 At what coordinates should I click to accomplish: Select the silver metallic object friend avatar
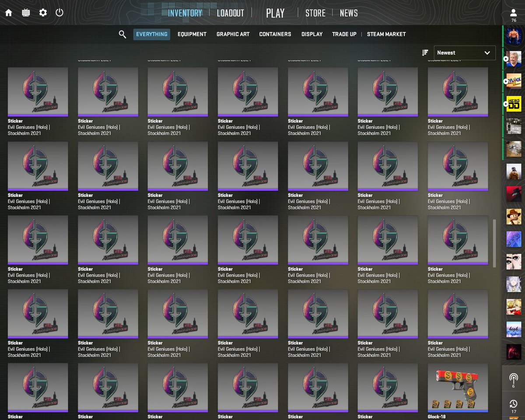(x=514, y=149)
